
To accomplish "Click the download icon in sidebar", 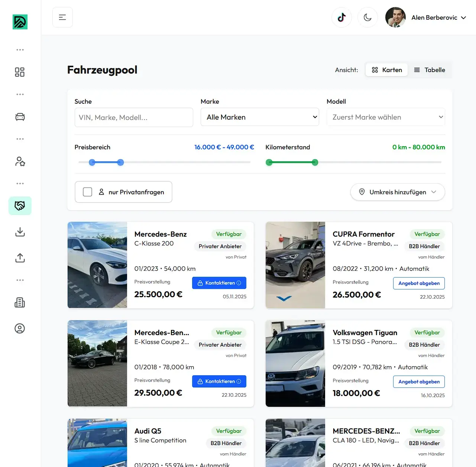I will 20,232.
